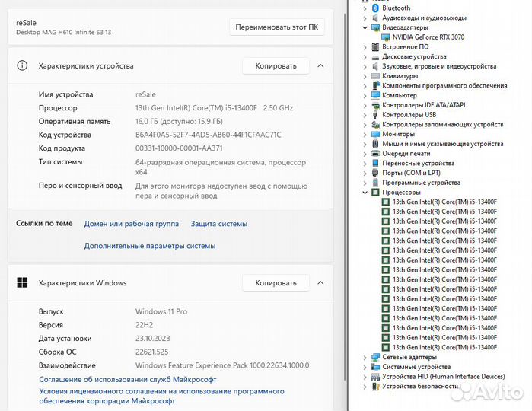The width and height of the screenshot is (532, 411).
Task: Click the Очереди печати printer icon
Action: (x=375, y=154)
